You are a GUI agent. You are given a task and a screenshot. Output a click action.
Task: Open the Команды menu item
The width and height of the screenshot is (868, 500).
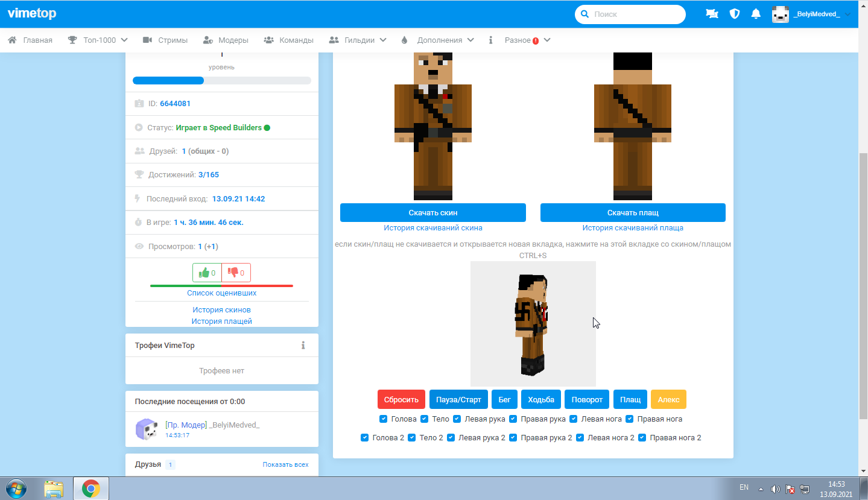pyautogui.click(x=289, y=40)
